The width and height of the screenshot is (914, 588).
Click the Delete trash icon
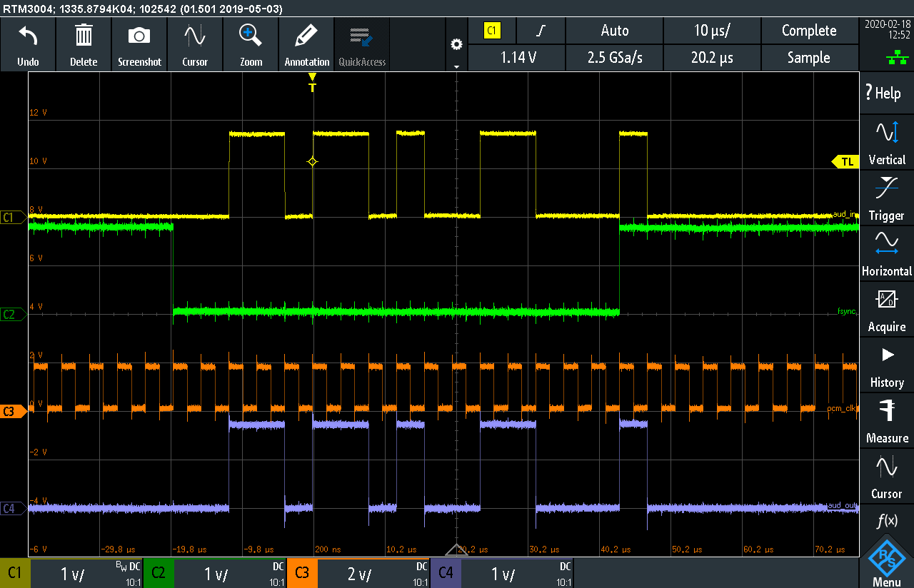[84, 44]
